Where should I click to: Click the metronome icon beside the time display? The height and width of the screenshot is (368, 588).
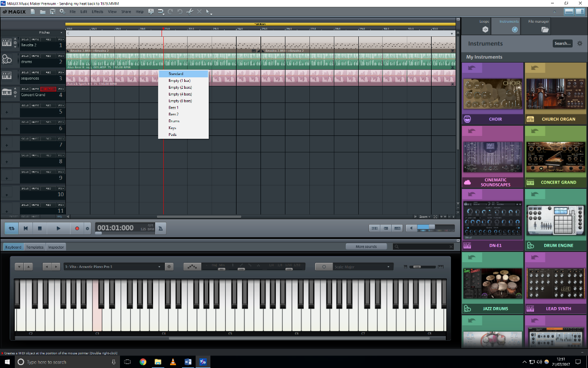pyautogui.click(x=161, y=228)
